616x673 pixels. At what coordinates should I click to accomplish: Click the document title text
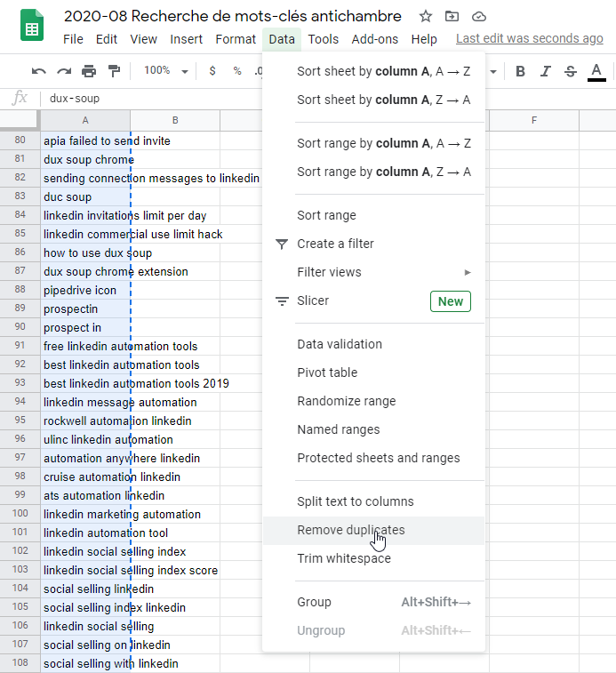tap(233, 16)
